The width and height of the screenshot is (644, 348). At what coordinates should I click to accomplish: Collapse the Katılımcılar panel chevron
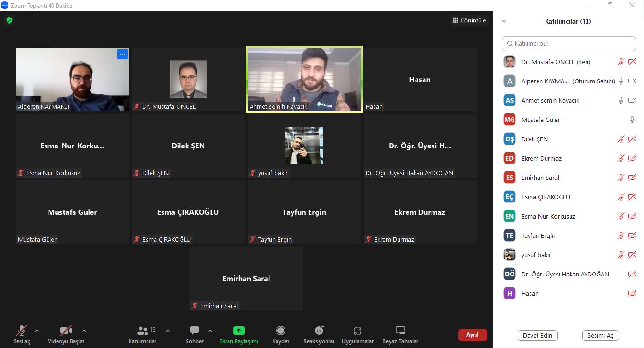[x=504, y=21]
